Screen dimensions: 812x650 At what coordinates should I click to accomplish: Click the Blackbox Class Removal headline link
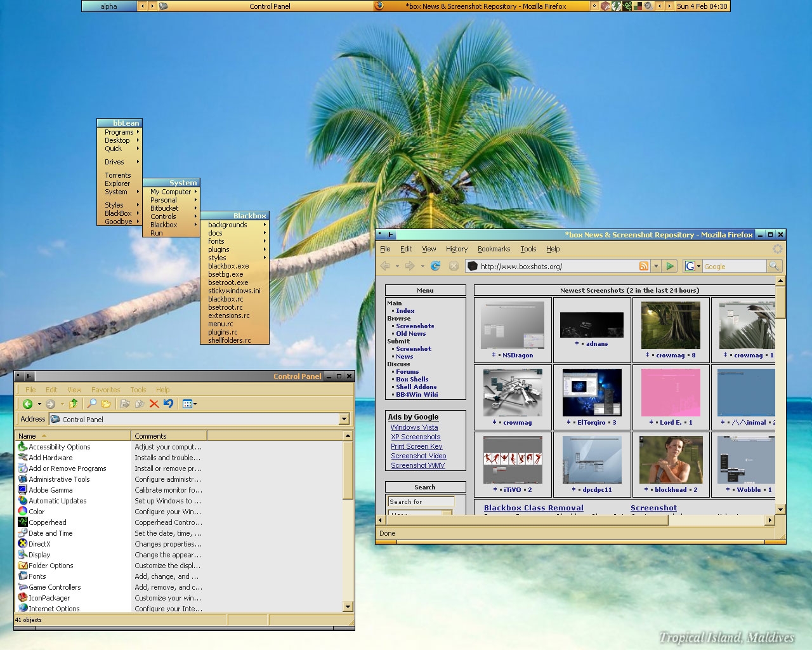point(534,508)
